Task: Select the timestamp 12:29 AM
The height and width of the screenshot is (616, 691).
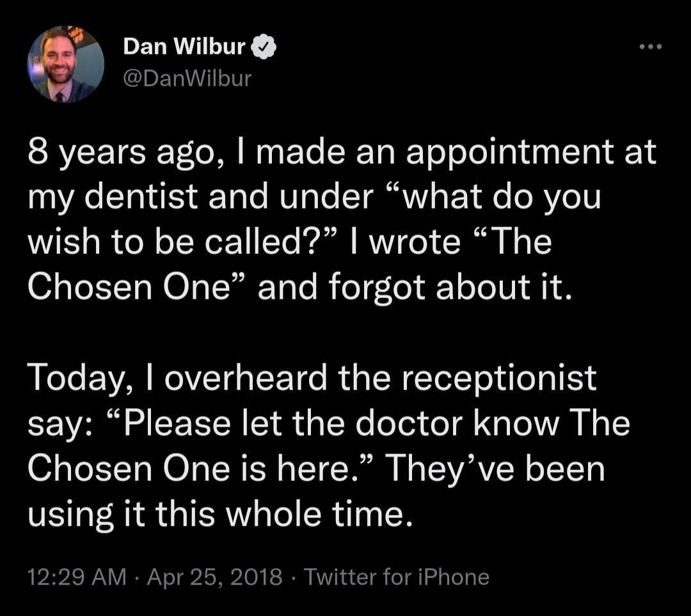Action: click(x=75, y=576)
